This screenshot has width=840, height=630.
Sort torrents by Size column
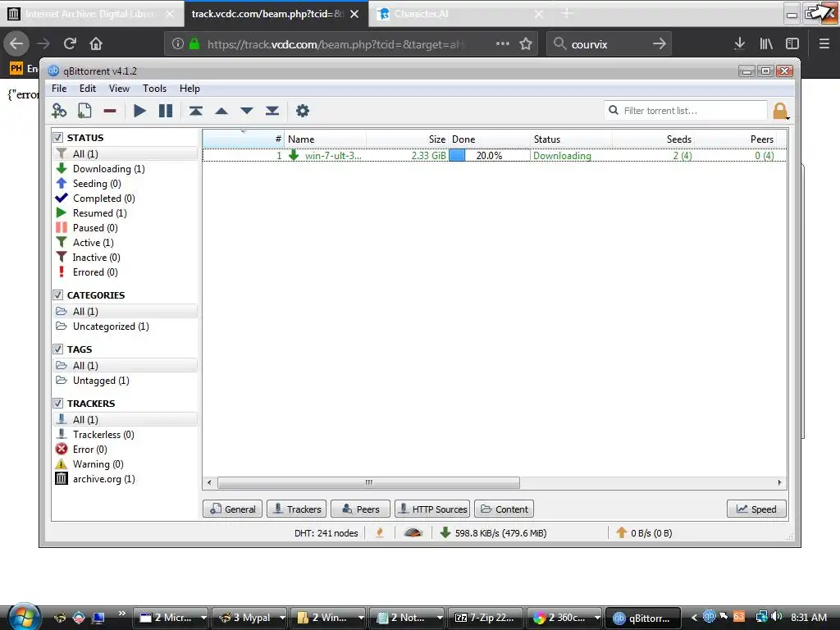coord(407,139)
